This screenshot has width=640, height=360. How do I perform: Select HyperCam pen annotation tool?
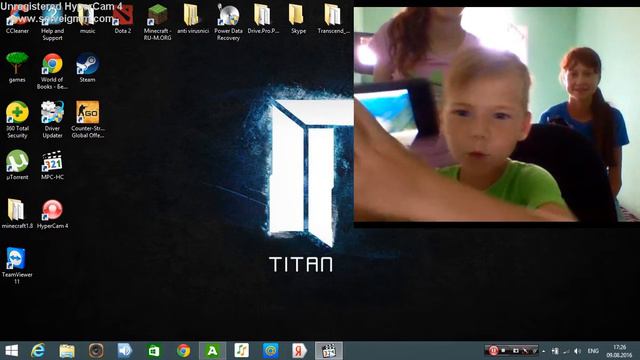coord(526,351)
